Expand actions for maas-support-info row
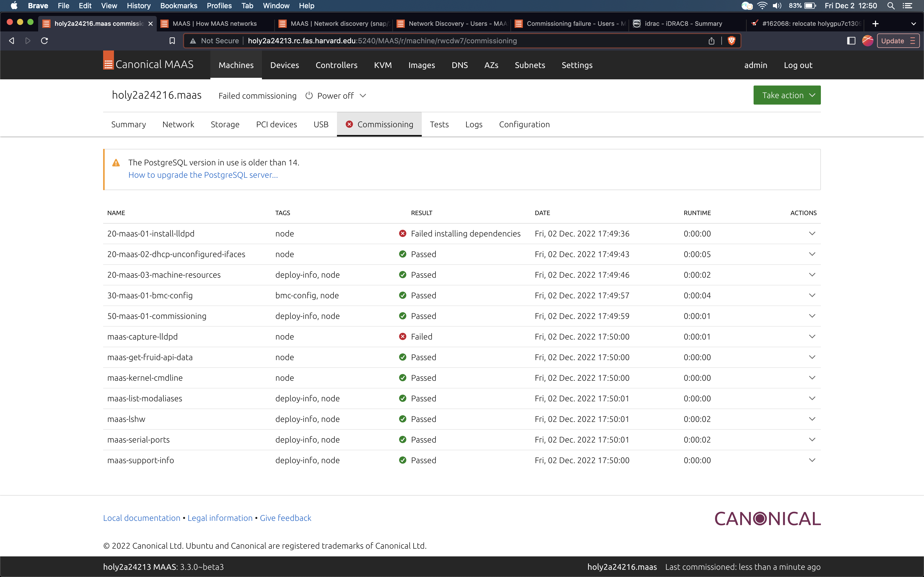 click(812, 460)
